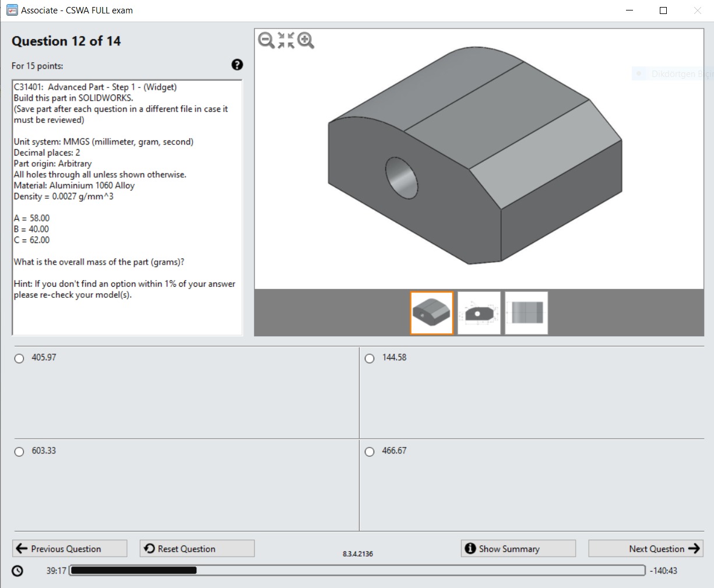Select the top view drawing thumbnail

coord(526,313)
